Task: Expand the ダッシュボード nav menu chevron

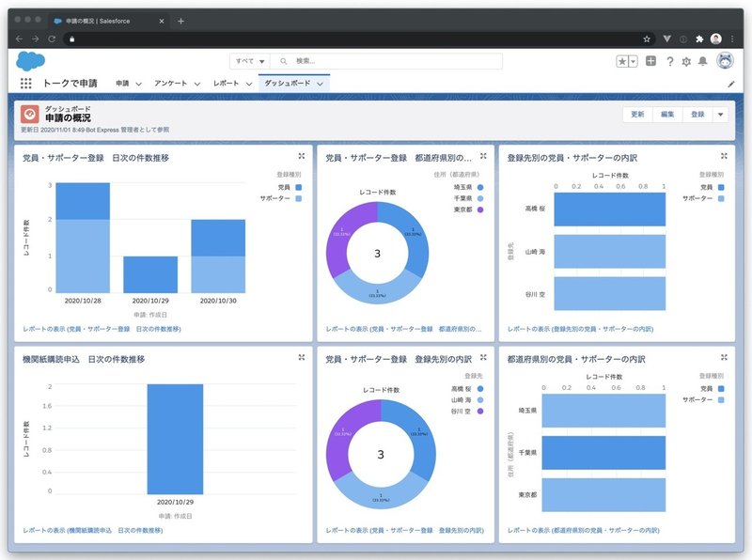Action: [320, 84]
